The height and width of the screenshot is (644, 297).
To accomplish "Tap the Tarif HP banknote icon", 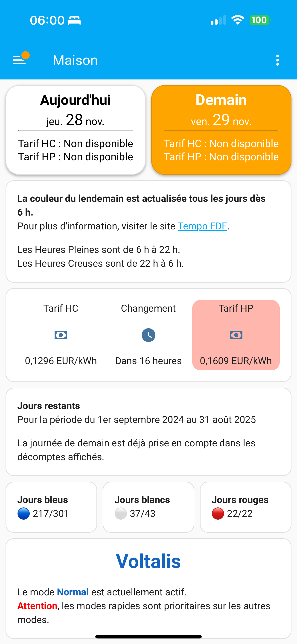I will coord(236,335).
